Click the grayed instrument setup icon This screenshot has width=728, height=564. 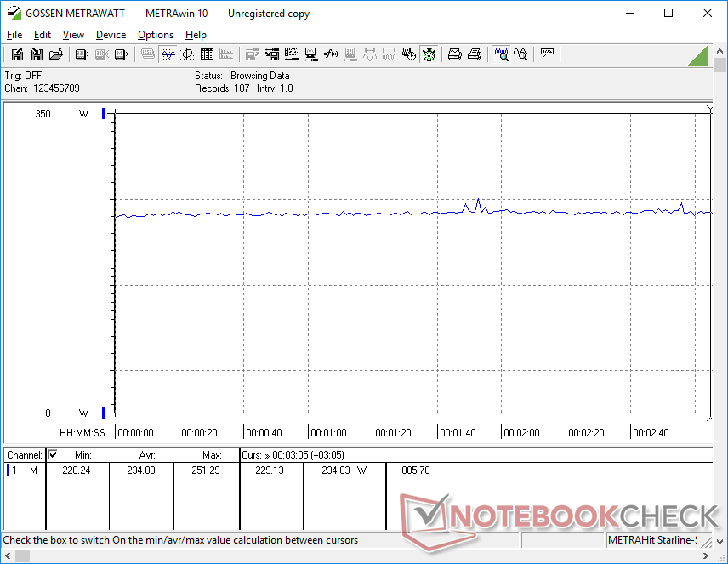click(350, 54)
